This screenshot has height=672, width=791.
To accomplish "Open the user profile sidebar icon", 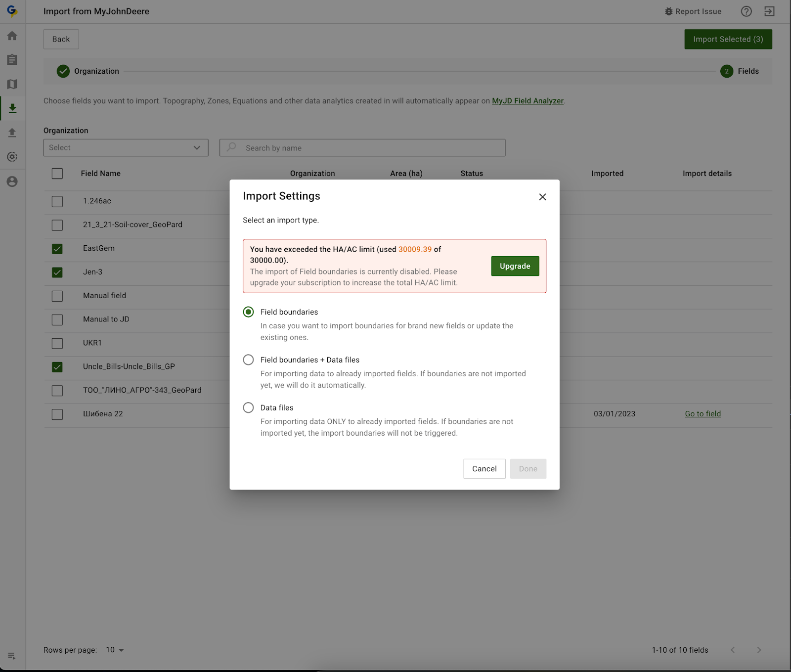I will (12, 181).
